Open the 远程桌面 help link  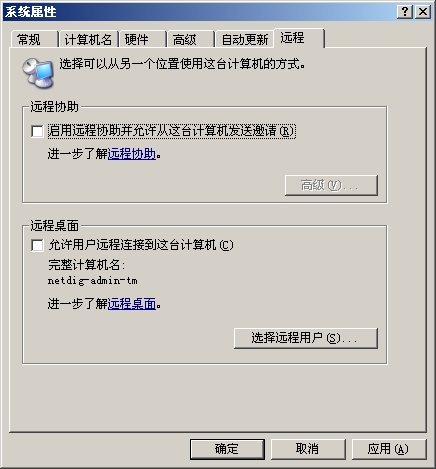(x=132, y=304)
